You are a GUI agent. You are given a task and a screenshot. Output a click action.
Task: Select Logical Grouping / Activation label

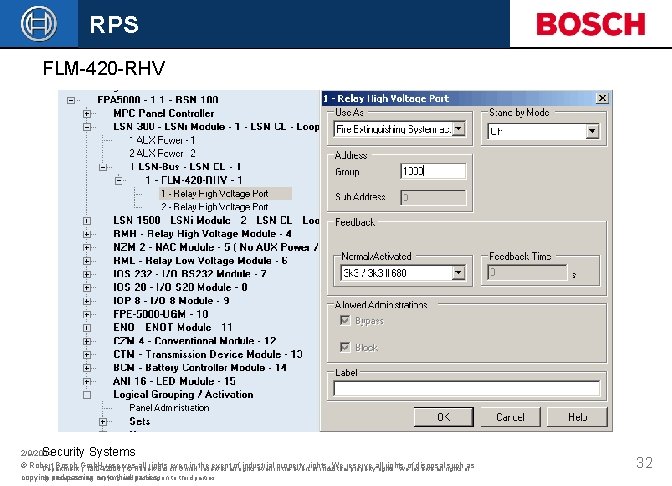click(x=183, y=395)
